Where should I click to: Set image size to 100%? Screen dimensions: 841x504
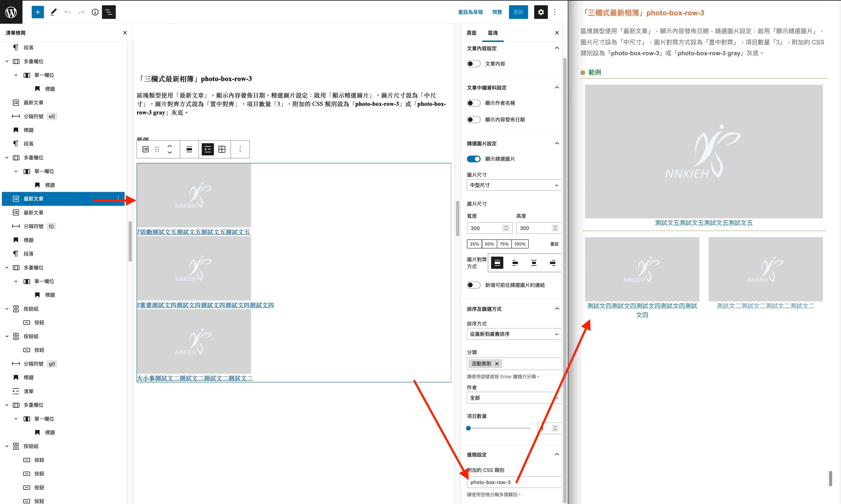[520, 244]
